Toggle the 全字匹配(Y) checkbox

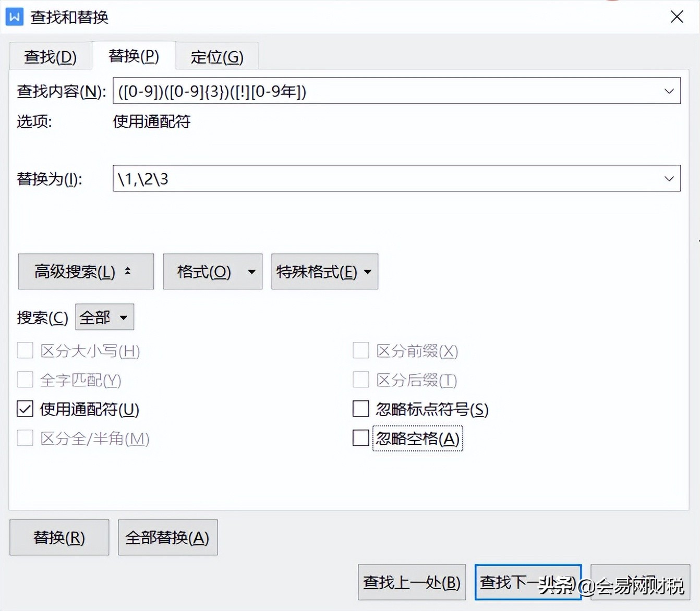tap(25, 380)
